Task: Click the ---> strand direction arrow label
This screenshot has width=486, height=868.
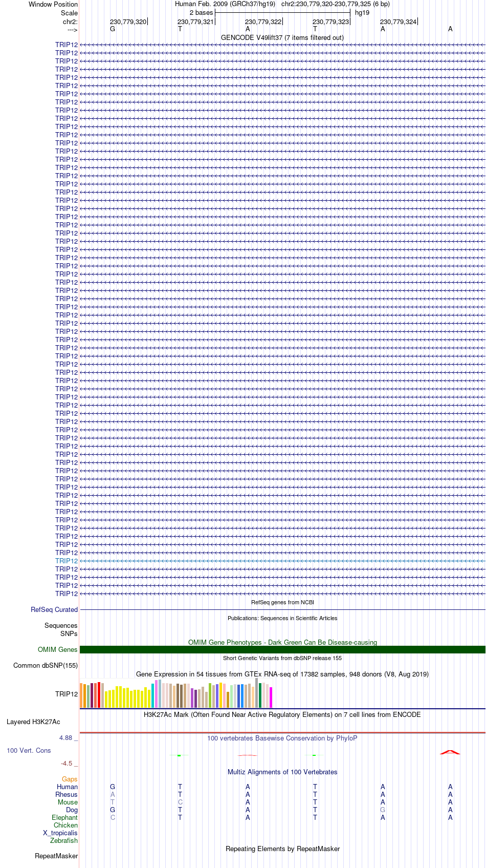Action: pos(72,30)
